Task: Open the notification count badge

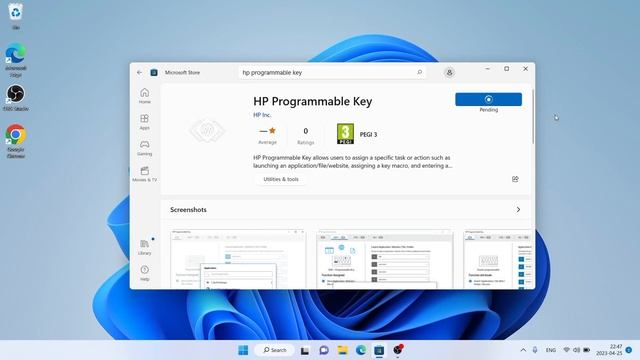Action: pos(629,350)
